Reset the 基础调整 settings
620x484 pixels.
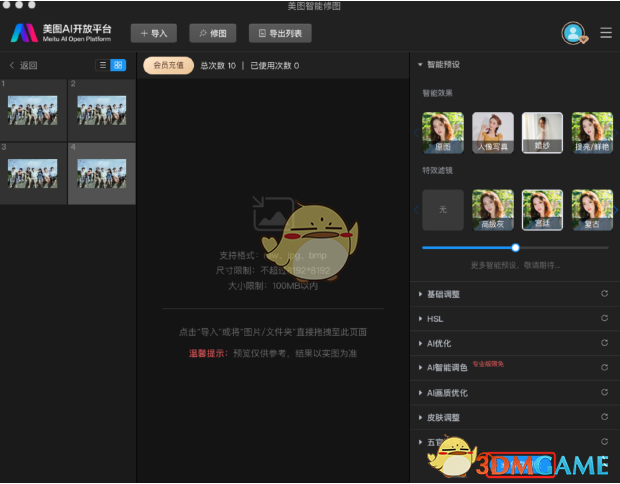[604, 293]
